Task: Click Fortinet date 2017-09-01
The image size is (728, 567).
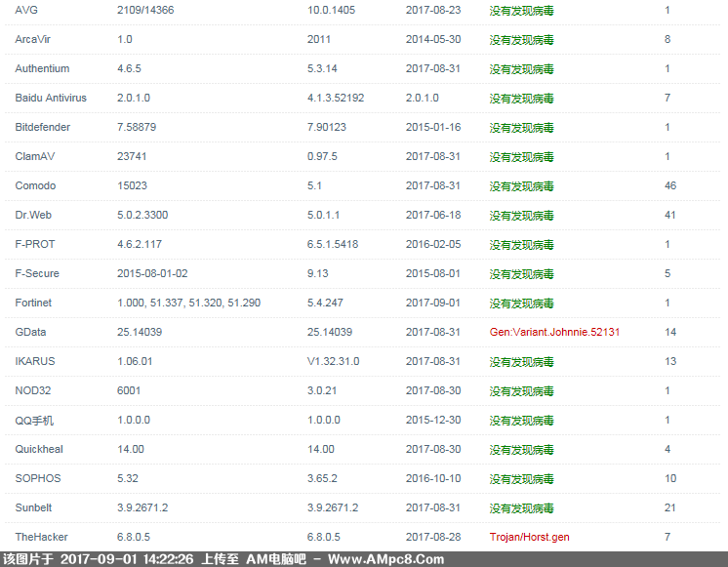Action: (433, 303)
